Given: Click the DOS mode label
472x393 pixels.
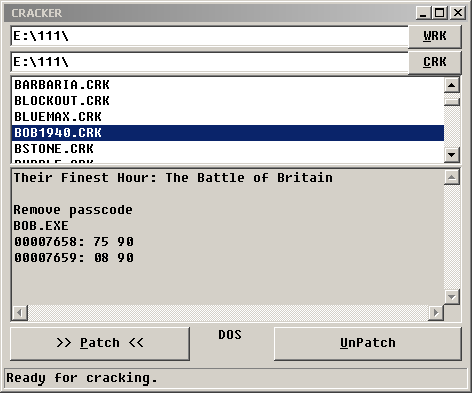Looking at the screenshot, I should pos(230,335).
